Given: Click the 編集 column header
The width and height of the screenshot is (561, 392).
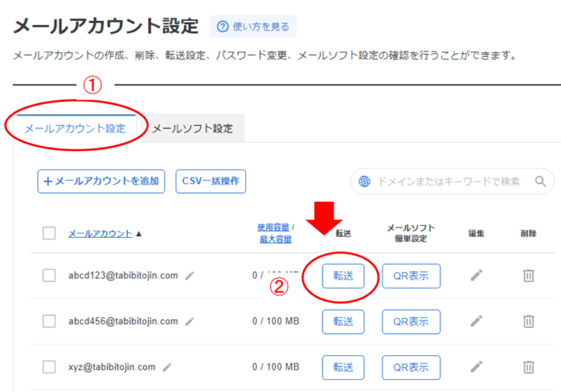Looking at the screenshot, I should 476,233.
